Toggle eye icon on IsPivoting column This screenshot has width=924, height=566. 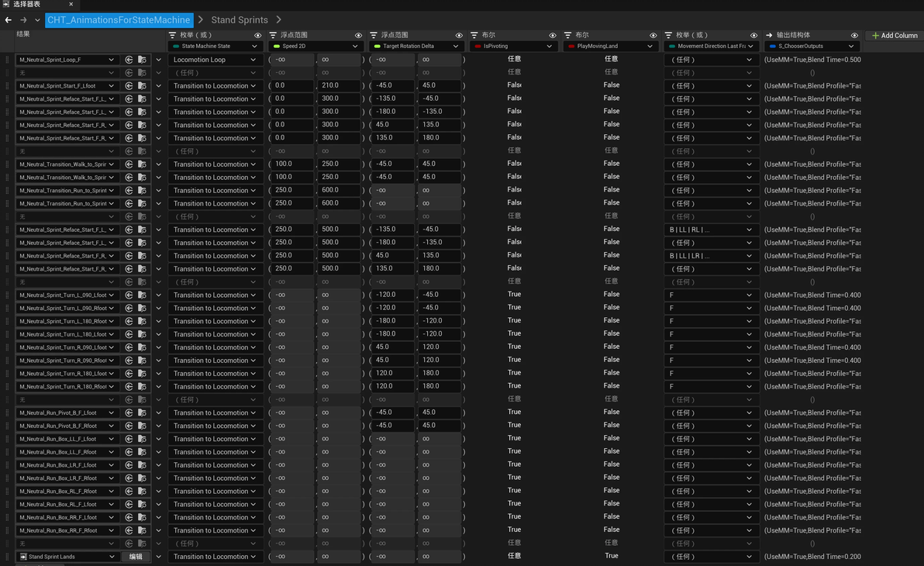[x=552, y=36]
